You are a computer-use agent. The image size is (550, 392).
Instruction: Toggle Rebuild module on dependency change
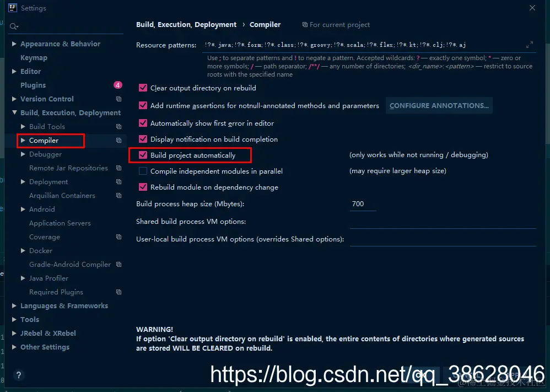(143, 187)
